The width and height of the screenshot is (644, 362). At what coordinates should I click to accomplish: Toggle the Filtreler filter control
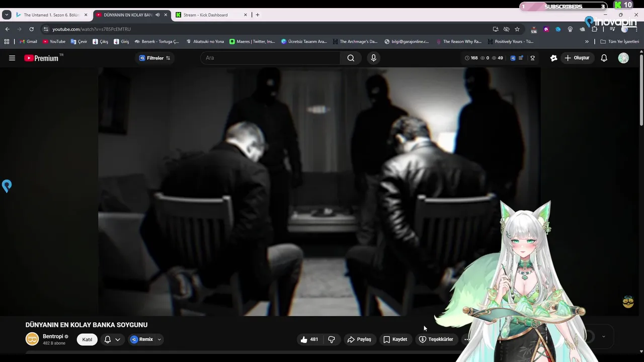[x=154, y=58]
